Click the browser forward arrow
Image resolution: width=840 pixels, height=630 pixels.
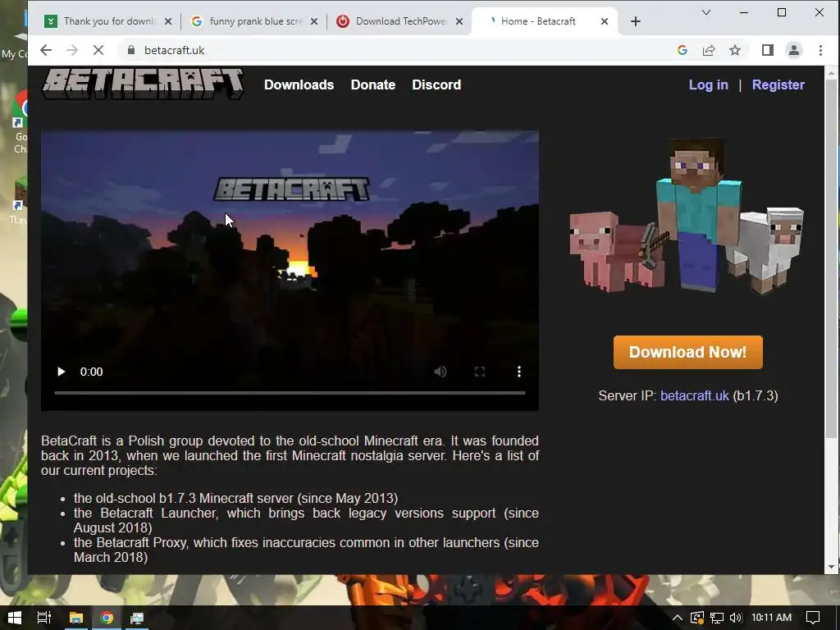click(x=72, y=50)
